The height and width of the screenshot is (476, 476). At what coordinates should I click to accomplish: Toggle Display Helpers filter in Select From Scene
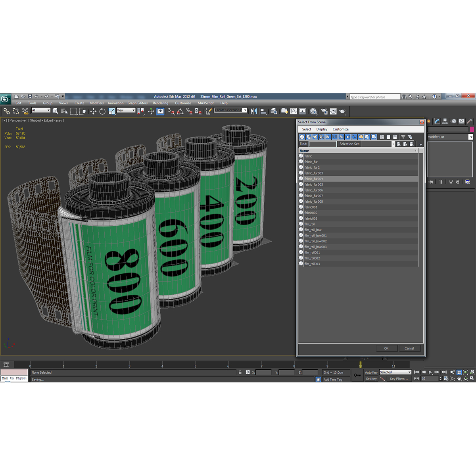[x=328, y=137]
